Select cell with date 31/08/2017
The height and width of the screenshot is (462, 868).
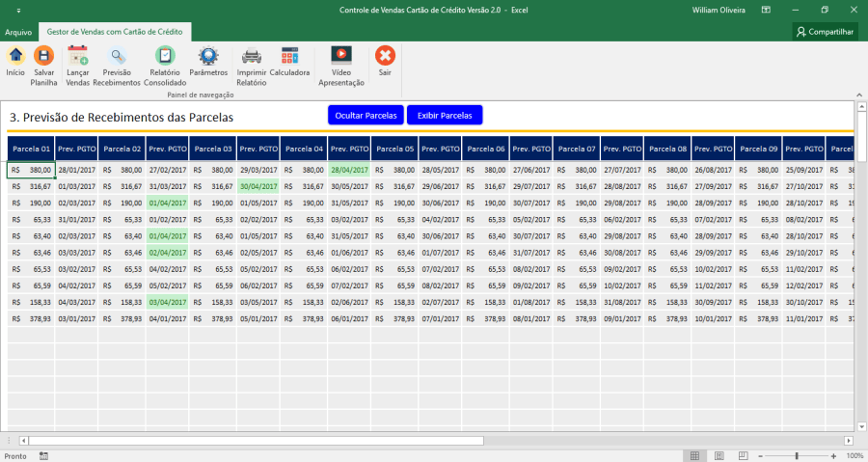tap(622, 303)
